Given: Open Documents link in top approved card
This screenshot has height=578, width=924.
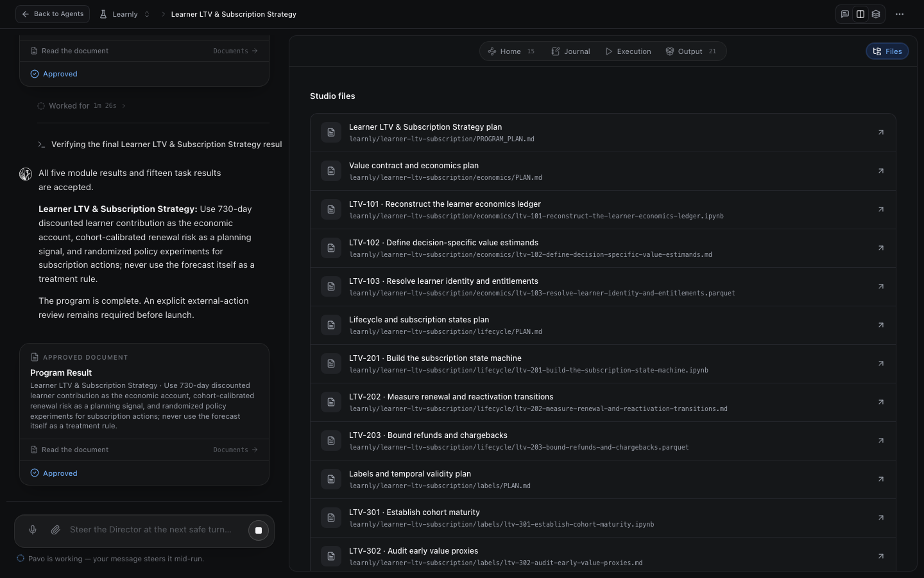Looking at the screenshot, I should coord(235,51).
